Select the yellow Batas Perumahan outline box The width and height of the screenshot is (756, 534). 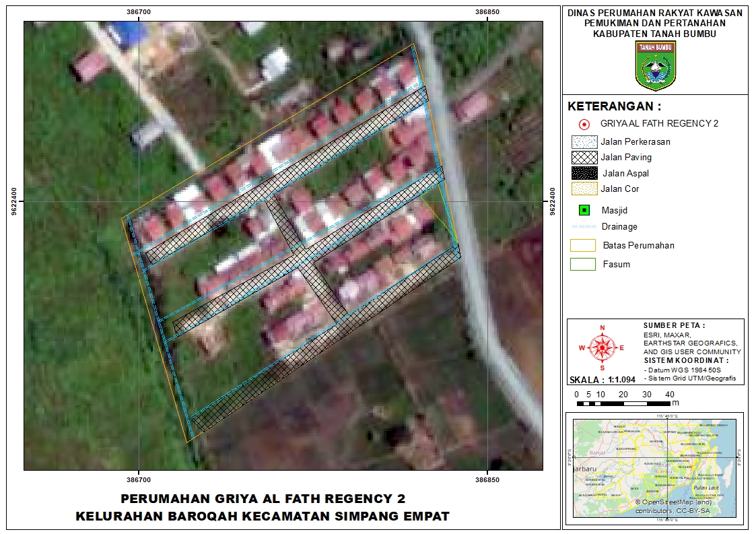click(583, 245)
